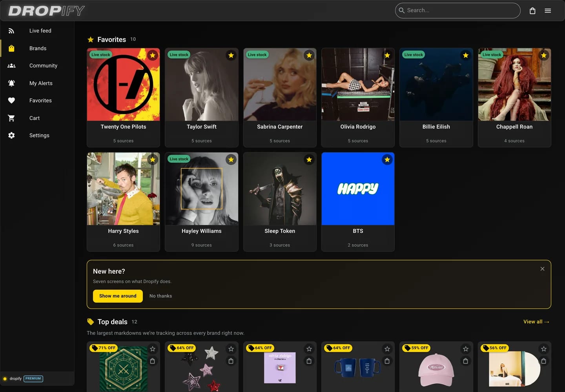Favorite the 71% OFF deal item
Screen dimensions: 565x392
pos(153,349)
